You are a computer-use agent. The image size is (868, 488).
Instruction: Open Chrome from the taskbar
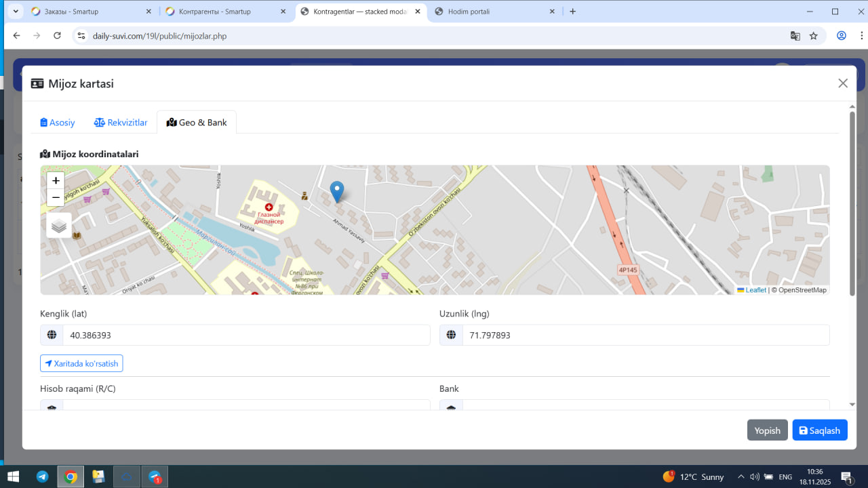71,476
